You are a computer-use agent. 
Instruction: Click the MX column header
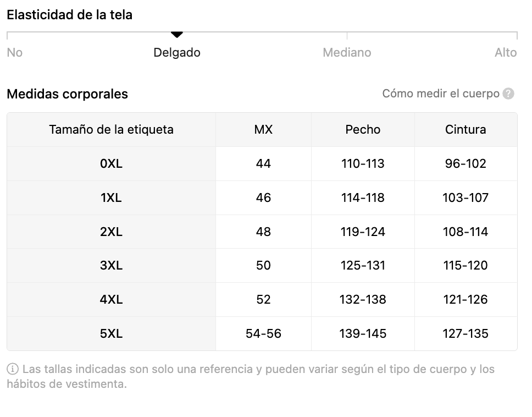click(x=263, y=129)
